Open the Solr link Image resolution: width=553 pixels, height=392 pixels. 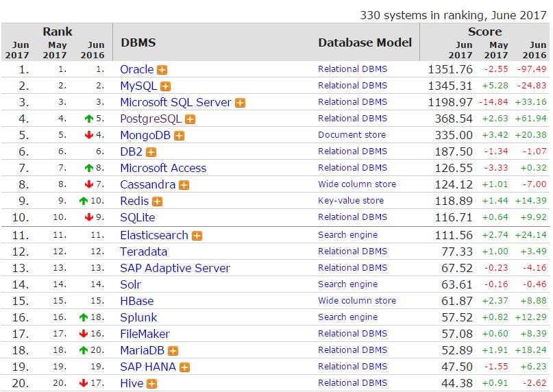[x=130, y=284]
